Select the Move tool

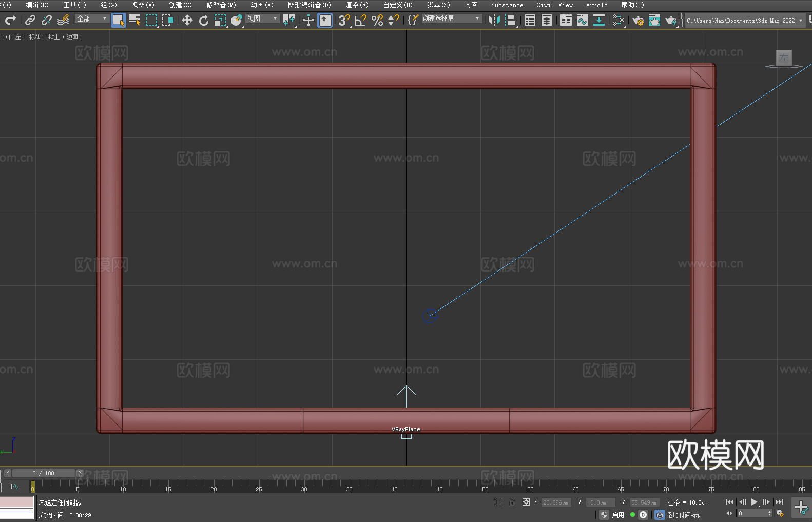pyautogui.click(x=187, y=20)
